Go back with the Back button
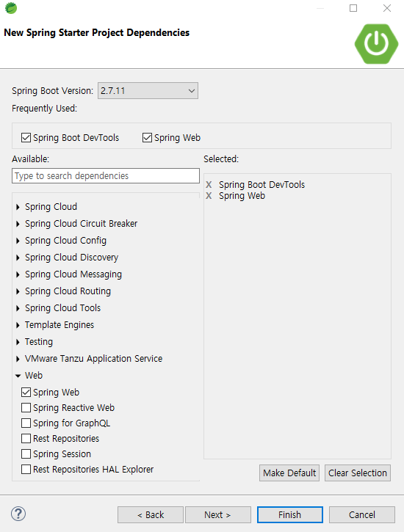 click(x=151, y=514)
